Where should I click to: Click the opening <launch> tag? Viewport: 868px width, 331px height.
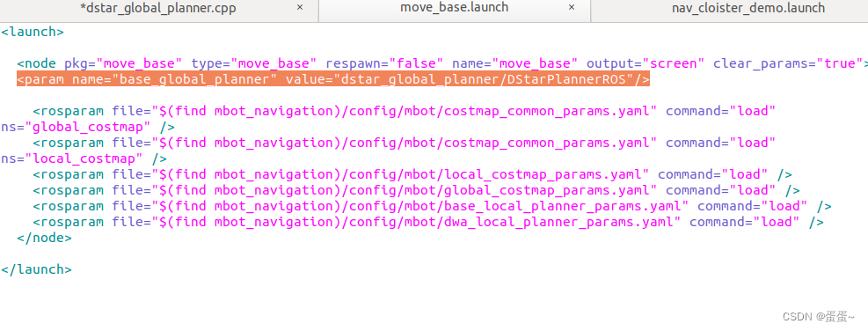(33, 32)
